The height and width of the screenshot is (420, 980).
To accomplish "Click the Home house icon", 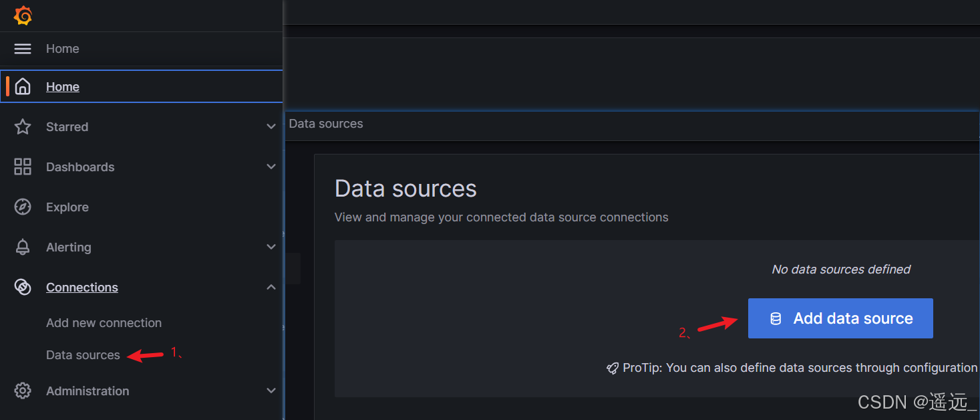I will (23, 86).
